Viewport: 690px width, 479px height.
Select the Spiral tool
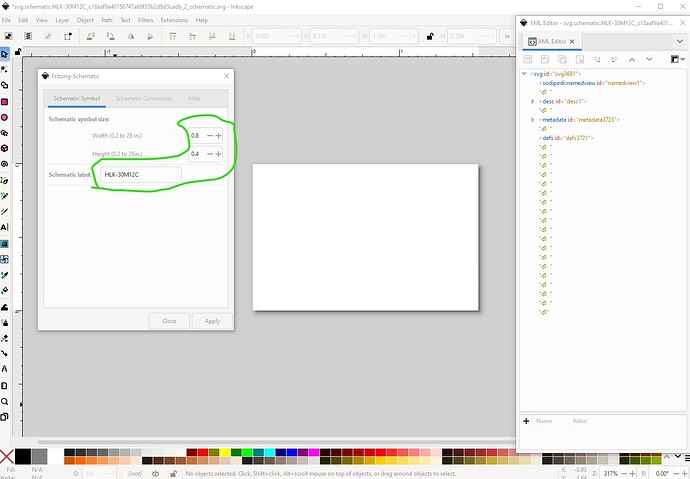point(4,164)
